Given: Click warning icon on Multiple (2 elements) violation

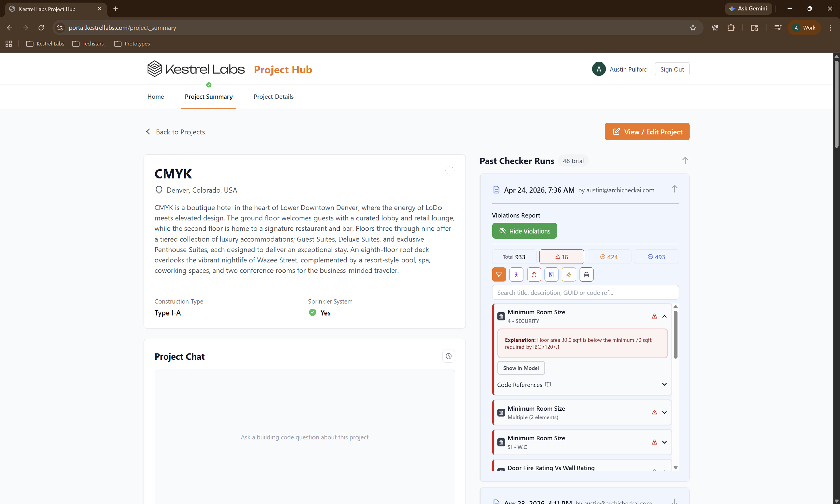Looking at the screenshot, I should 654,413.
